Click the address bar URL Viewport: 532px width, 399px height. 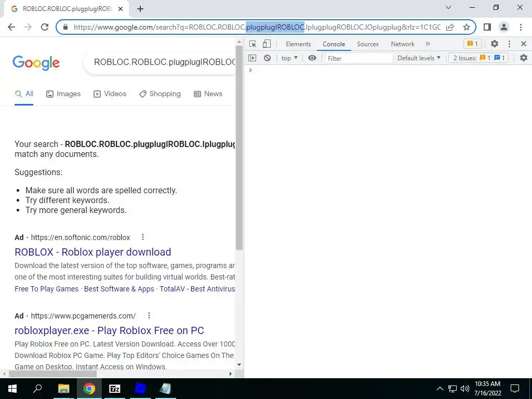click(257, 27)
